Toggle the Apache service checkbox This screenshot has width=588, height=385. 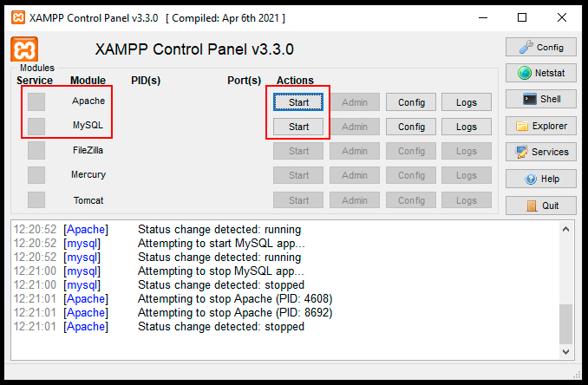(36, 101)
